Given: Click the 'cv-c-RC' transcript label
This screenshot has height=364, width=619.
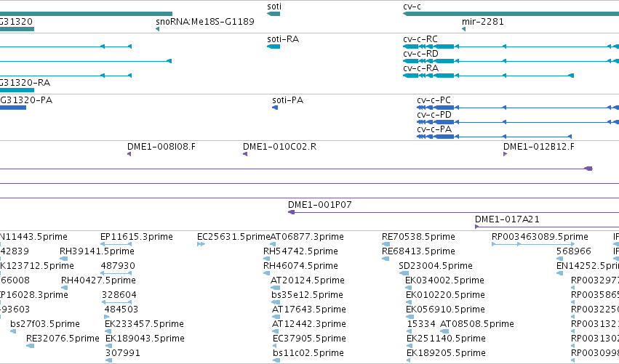Looking at the screenshot, I should [x=420, y=39].
